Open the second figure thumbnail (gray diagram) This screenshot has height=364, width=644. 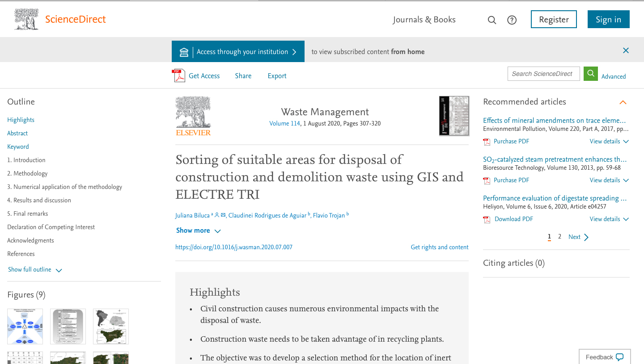click(68, 326)
